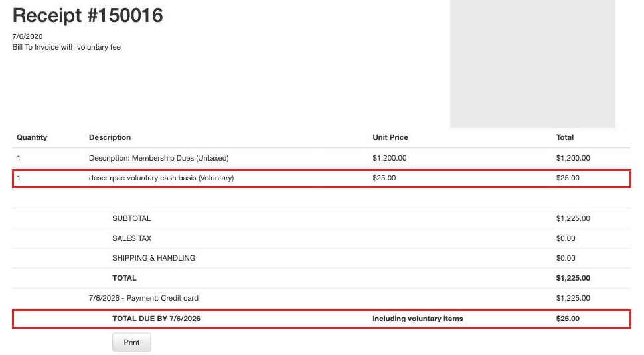Click the Description column header

tap(110, 137)
